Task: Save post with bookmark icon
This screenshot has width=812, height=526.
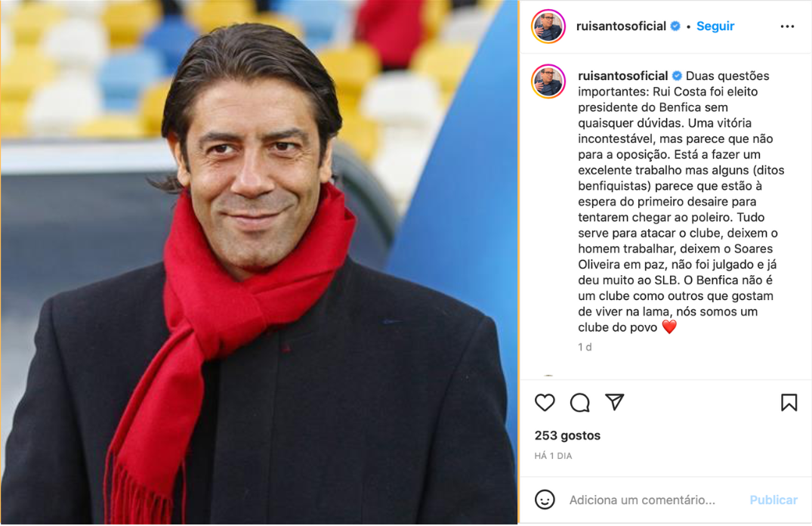Action: point(789,403)
